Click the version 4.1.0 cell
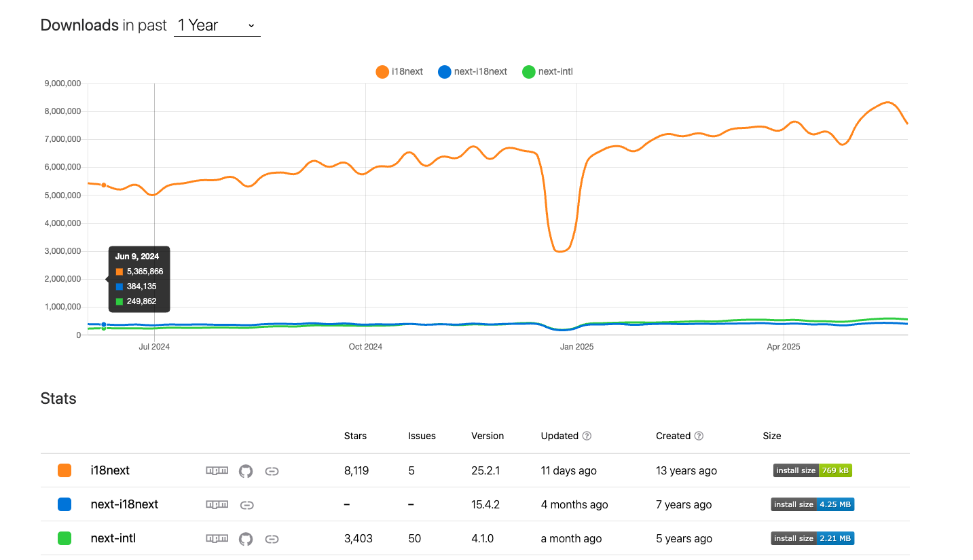Viewport: 973px width, 560px height. 482,538
